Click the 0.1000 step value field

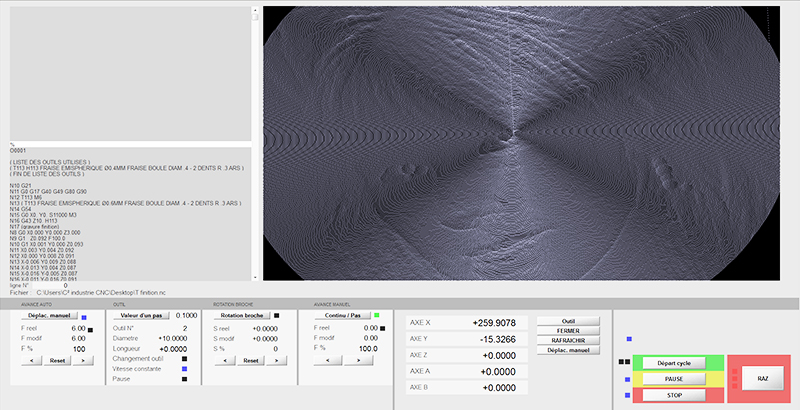186,316
